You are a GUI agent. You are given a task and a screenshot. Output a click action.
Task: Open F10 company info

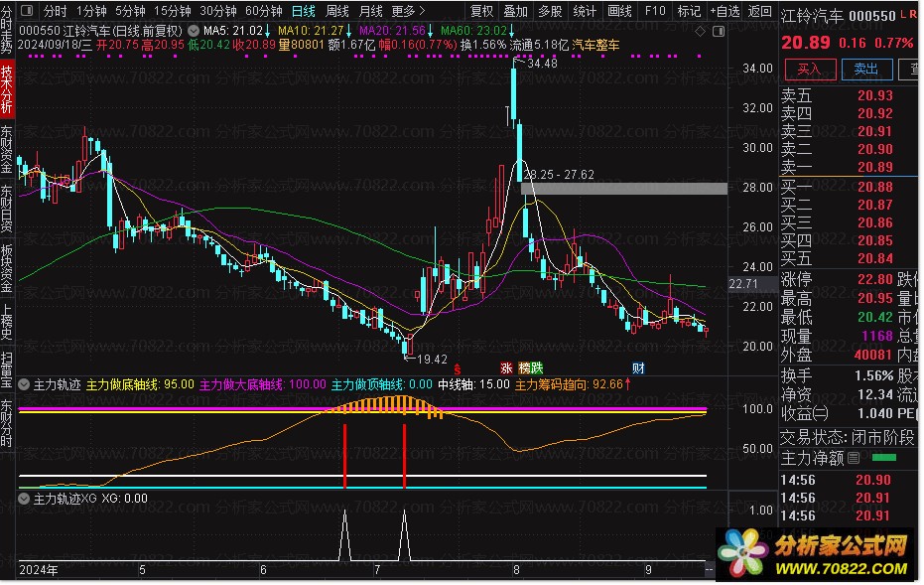(x=655, y=11)
